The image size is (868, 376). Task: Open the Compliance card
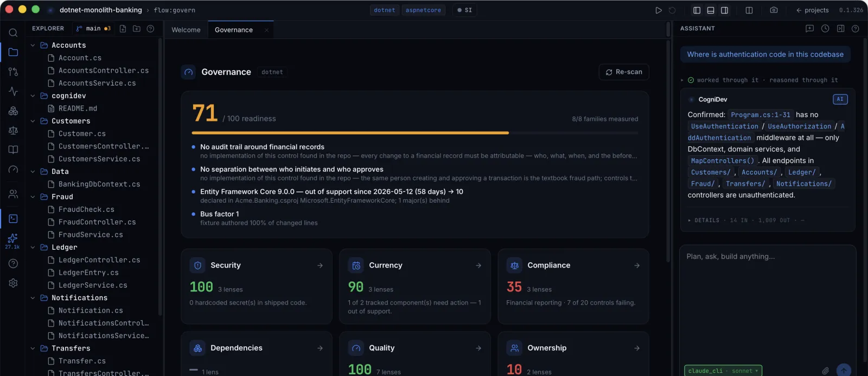[573, 287]
